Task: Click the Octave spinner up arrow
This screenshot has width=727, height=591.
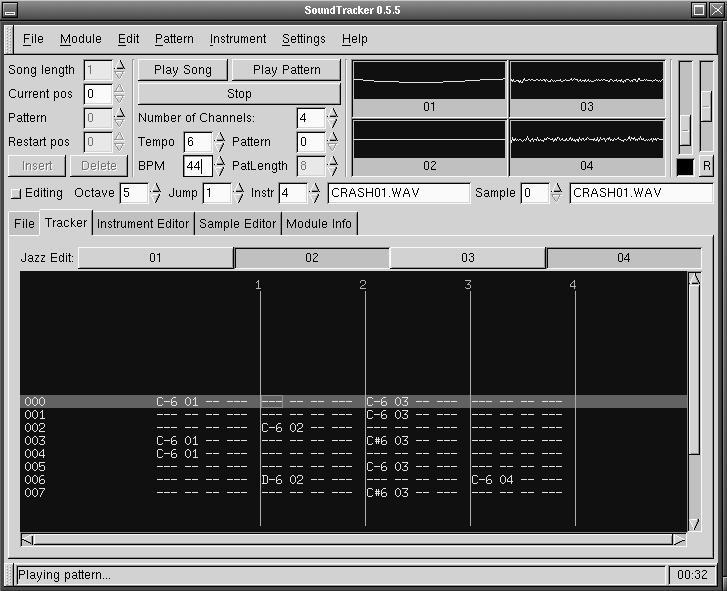Action: [156, 188]
